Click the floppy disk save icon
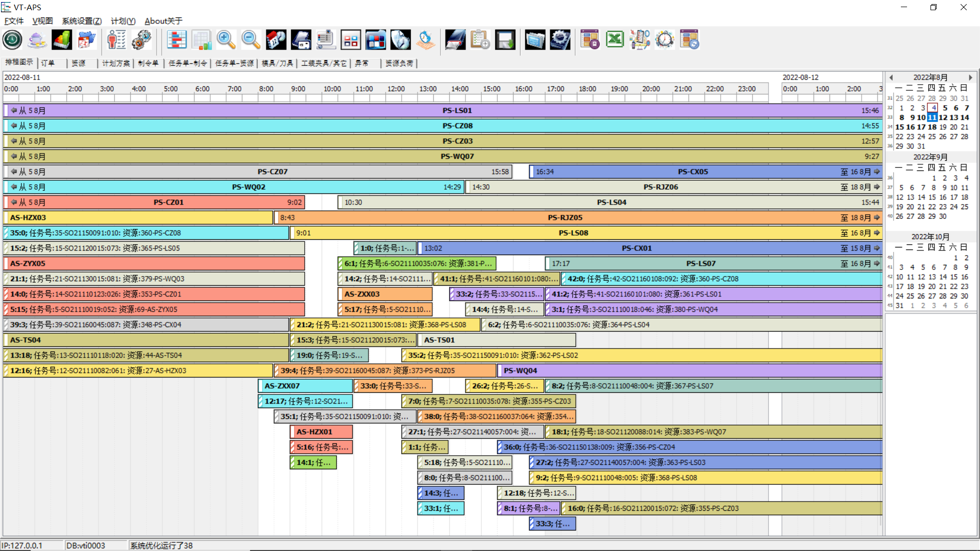980x551 pixels. point(505,40)
